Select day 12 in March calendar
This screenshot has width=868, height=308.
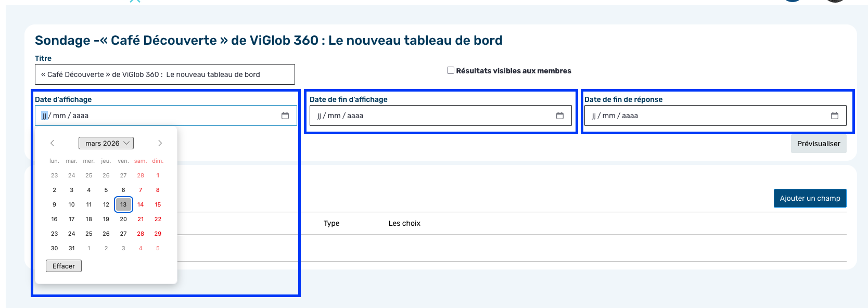coord(106,204)
